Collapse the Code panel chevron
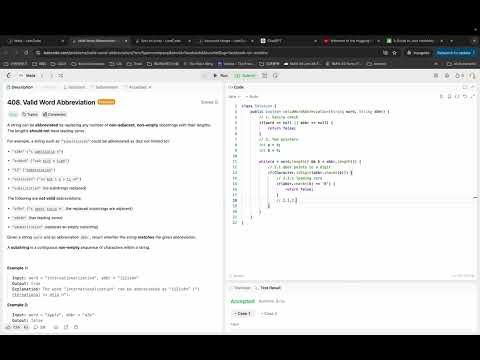This screenshot has height=360, width=480. (x=473, y=87)
